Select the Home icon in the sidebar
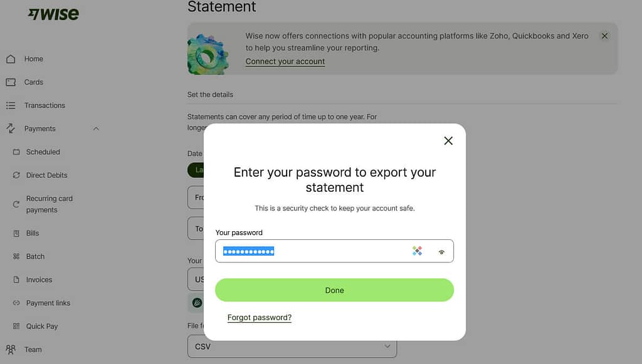 click(x=11, y=58)
